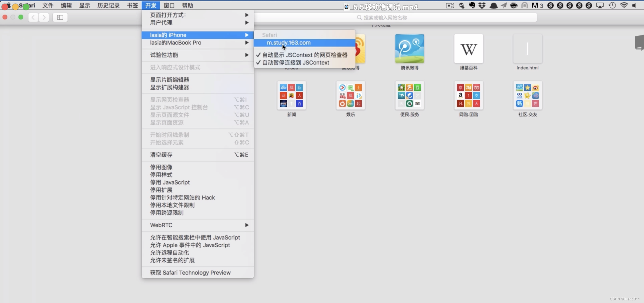Open the 显示 menu
This screenshot has width=644, height=303.
(x=85, y=5)
